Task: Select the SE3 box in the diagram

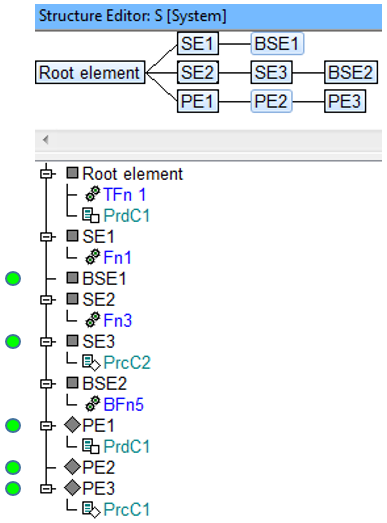Action: [271, 72]
